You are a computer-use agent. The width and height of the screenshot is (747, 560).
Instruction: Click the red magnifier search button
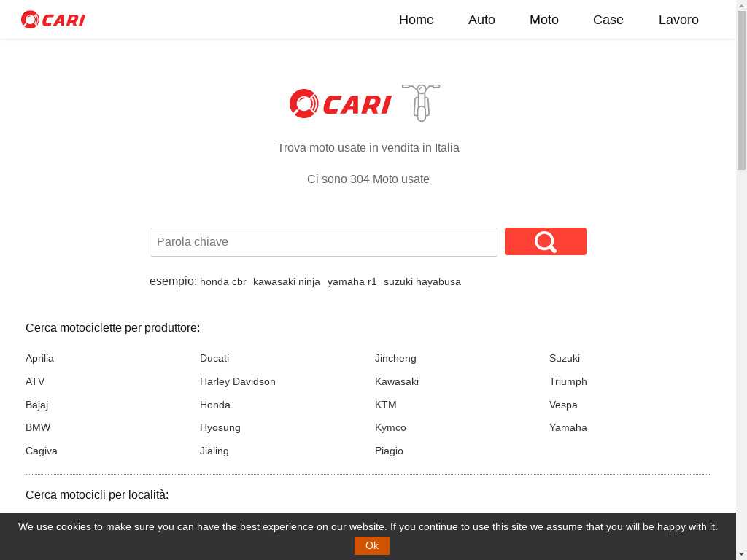click(x=546, y=241)
